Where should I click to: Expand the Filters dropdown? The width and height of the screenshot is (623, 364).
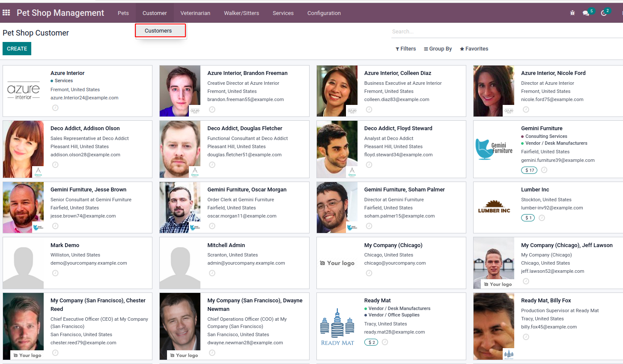[405, 49]
